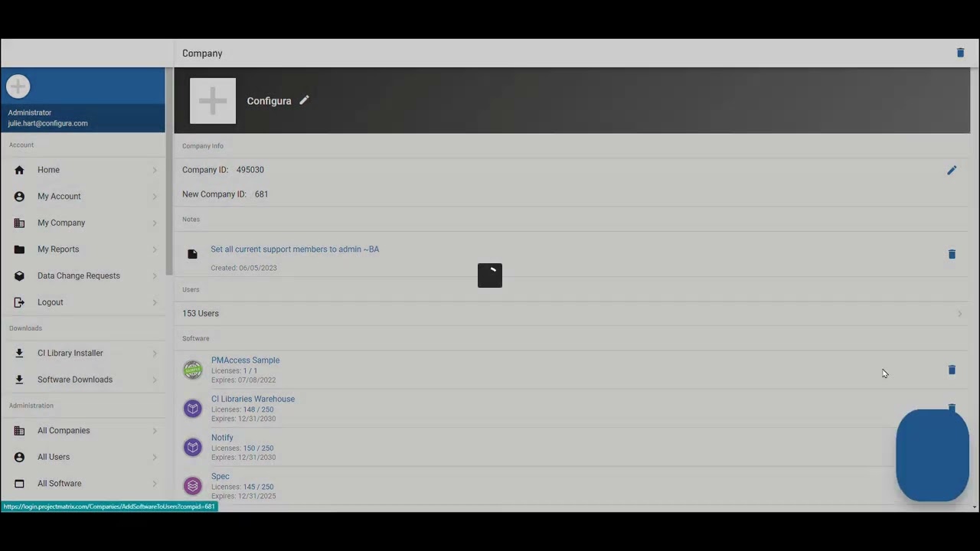Open All Users admin item

click(83, 457)
